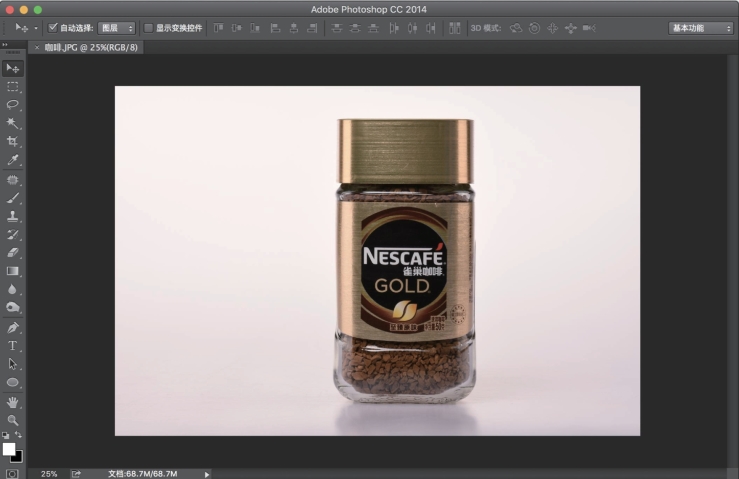Click the 3D scale camera icon
Image resolution: width=739 pixels, height=479 pixels.
(x=589, y=28)
